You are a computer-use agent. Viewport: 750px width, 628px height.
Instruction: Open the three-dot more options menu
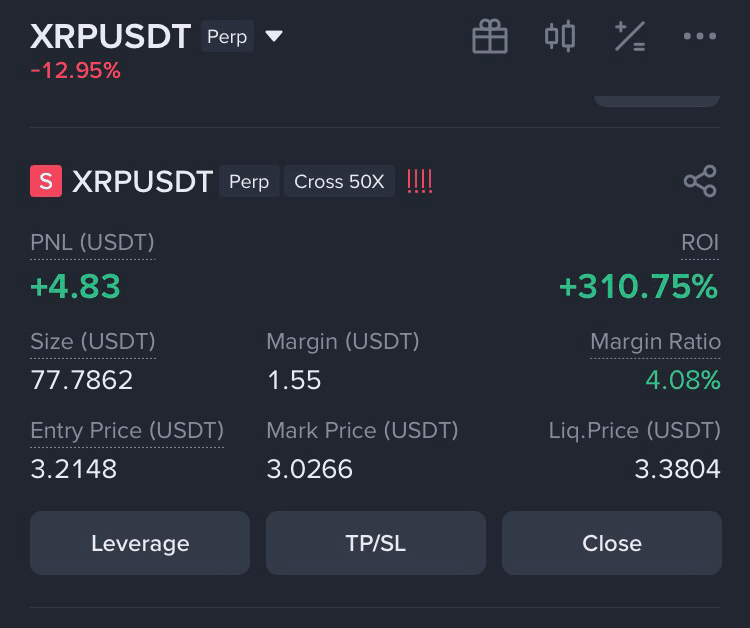[x=699, y=37]
